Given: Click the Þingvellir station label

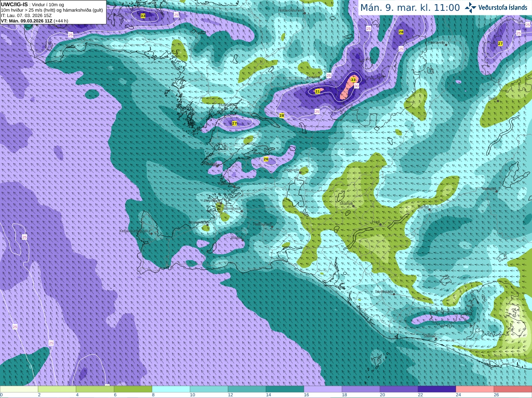Looking at the screenshot, I should tap(292, 170).
